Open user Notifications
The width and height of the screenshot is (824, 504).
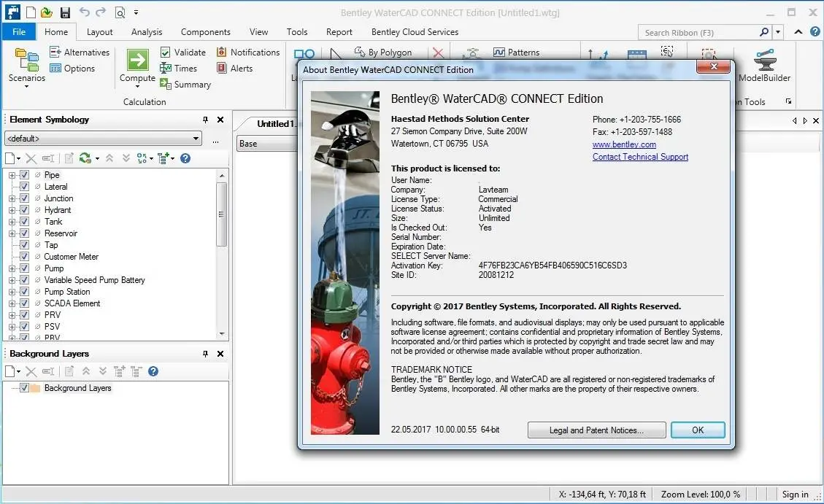[248, 52]
